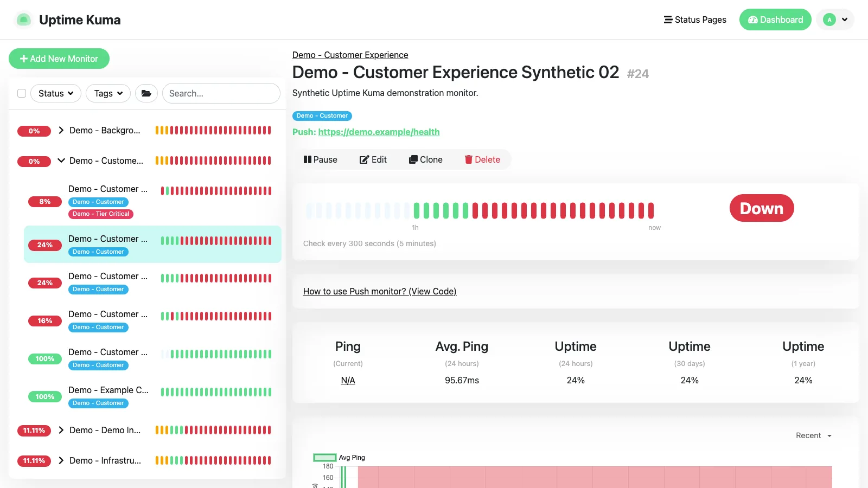Click the pause icon on Pause button
The image size is (868, 488).
coord(307,159)
